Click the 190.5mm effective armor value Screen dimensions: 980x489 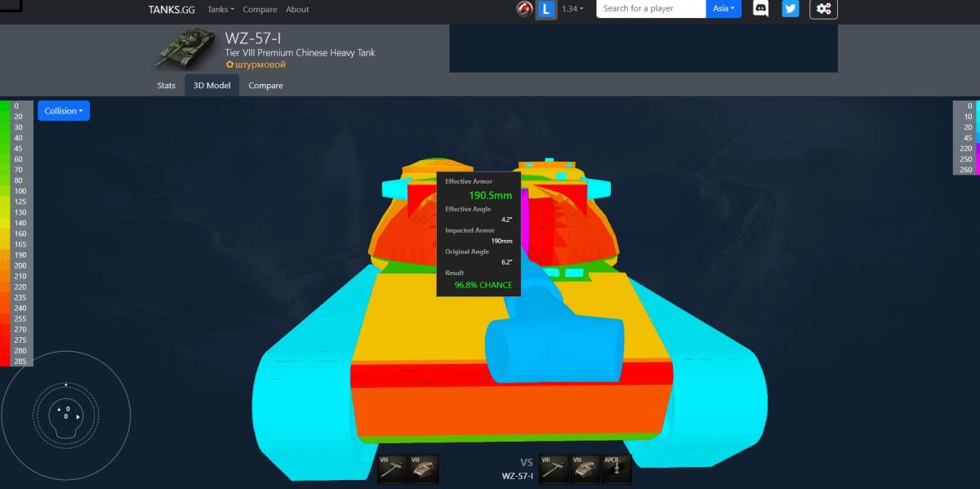click(x=491, y=196)
